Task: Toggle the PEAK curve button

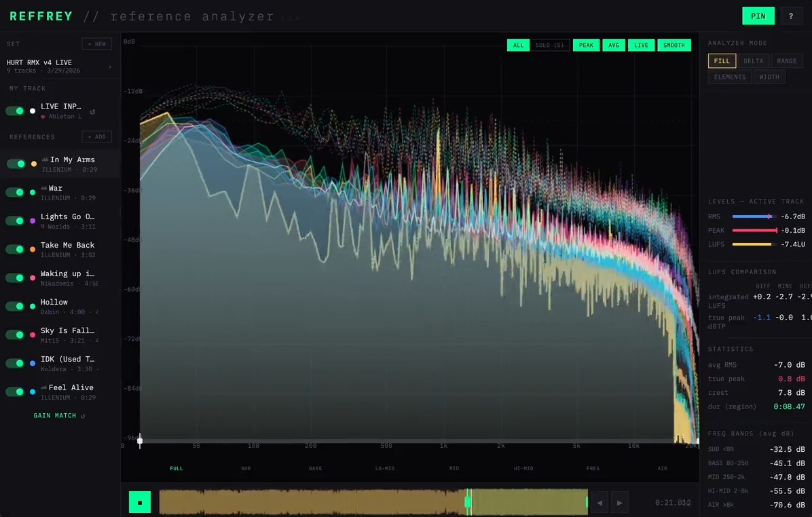Action: 586,45
